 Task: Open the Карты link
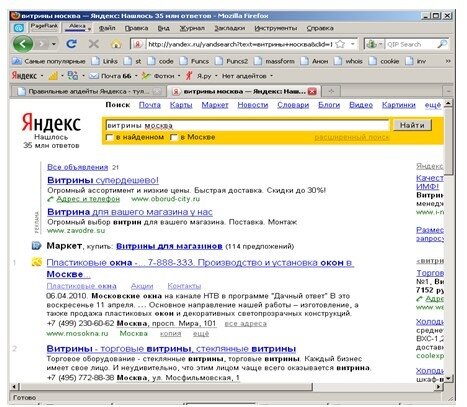(181, 105)
